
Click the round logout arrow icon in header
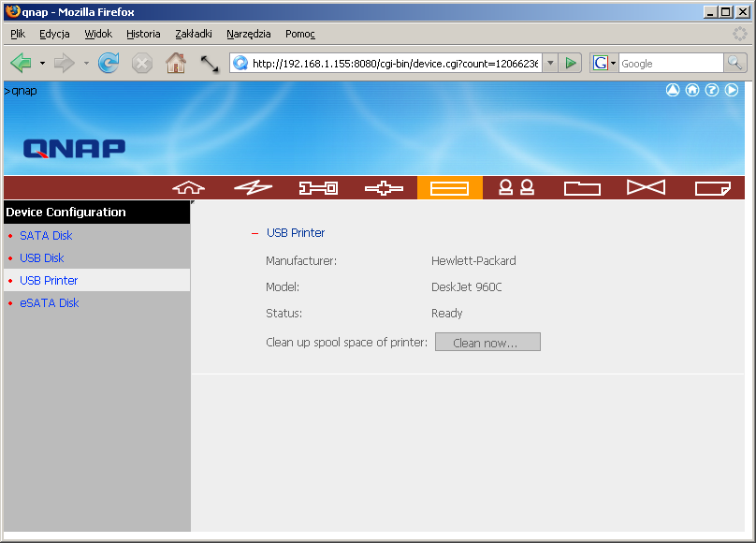pyautogui.click(x=732, y=90)
